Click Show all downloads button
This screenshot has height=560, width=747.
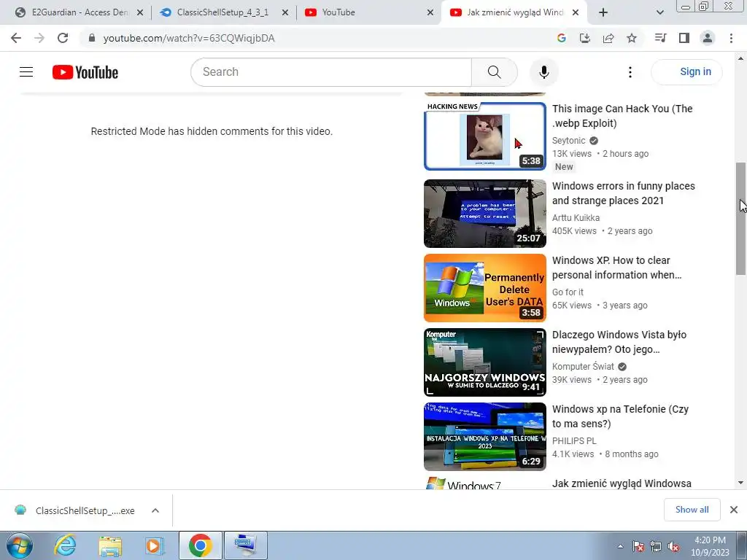tap(692, 510)
